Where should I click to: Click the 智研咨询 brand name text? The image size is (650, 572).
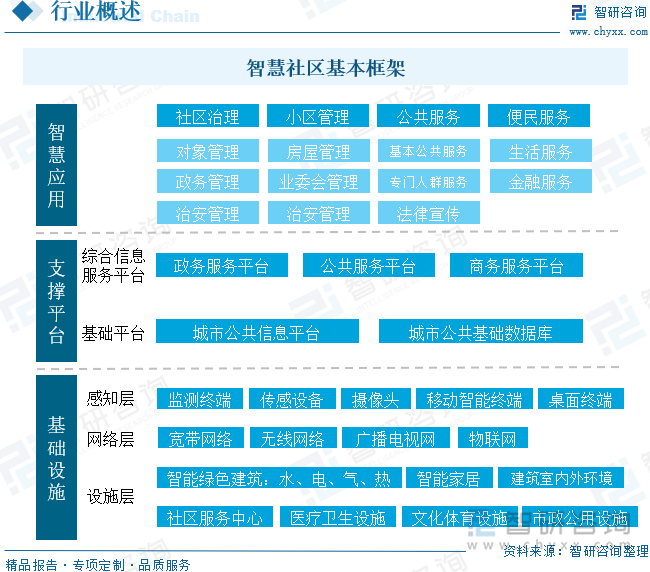(620, 12)
